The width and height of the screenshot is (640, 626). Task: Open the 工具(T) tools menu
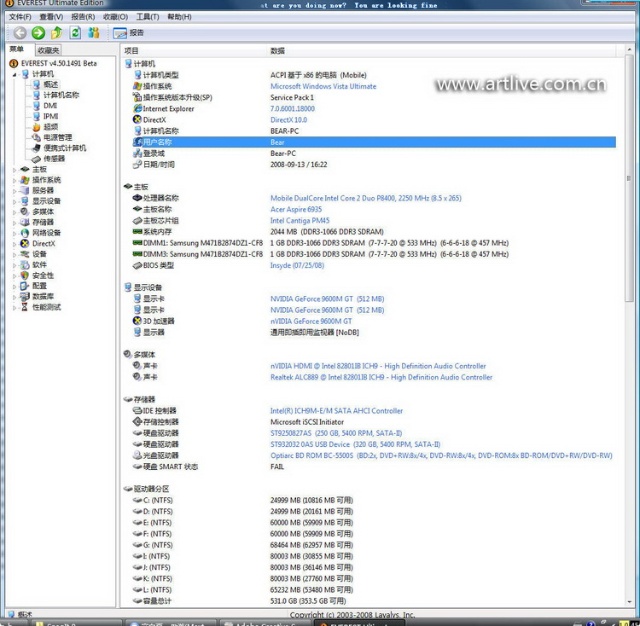coord(147,17)
